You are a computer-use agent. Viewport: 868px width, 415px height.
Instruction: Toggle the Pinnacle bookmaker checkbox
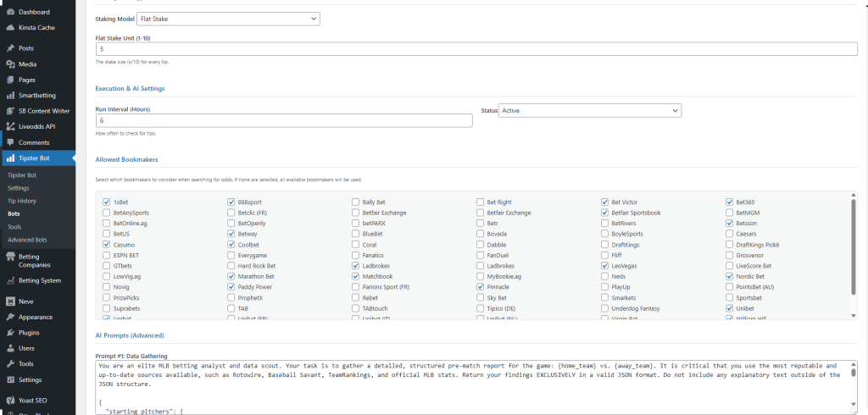click(481, 287)
